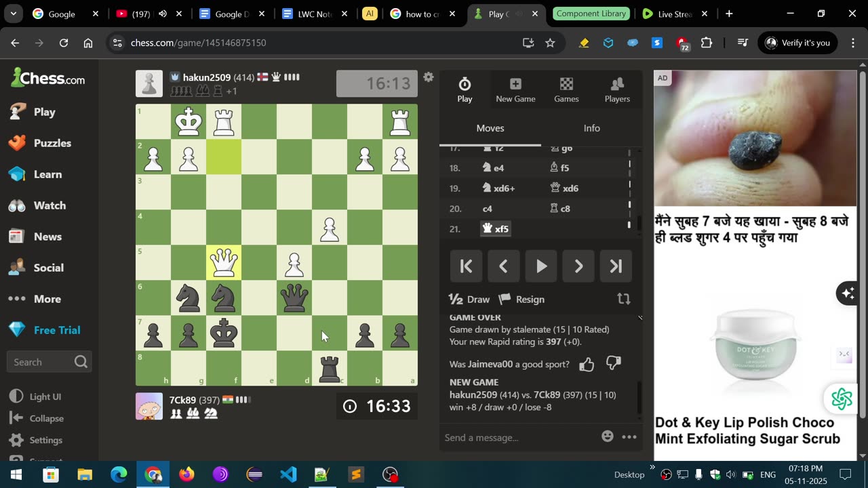Open Chrome menu three dots

point(852,43)
